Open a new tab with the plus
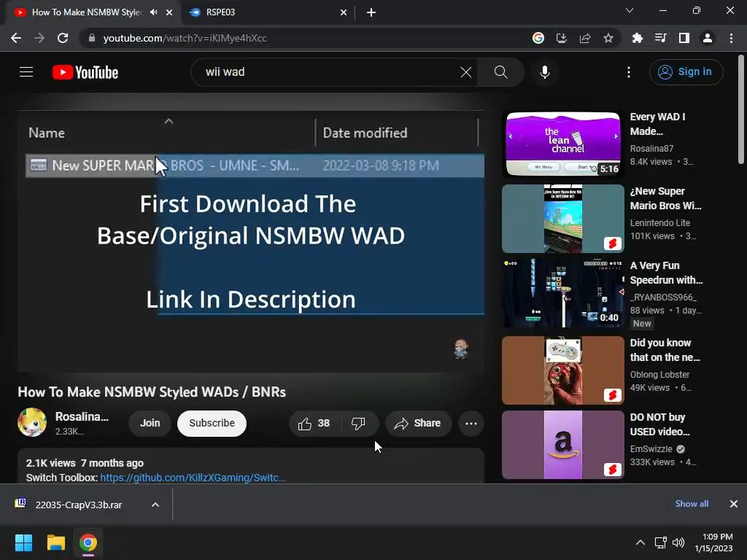Viewport: 747px width, 560px height. 371,12
